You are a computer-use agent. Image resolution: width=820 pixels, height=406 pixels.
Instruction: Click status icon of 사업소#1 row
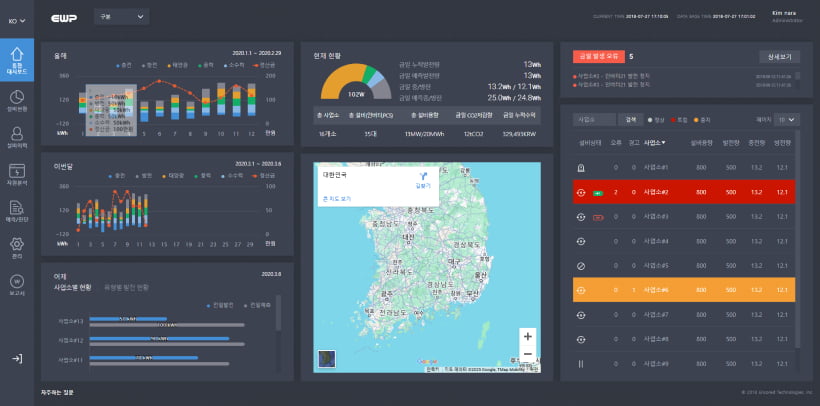point(580,167)
